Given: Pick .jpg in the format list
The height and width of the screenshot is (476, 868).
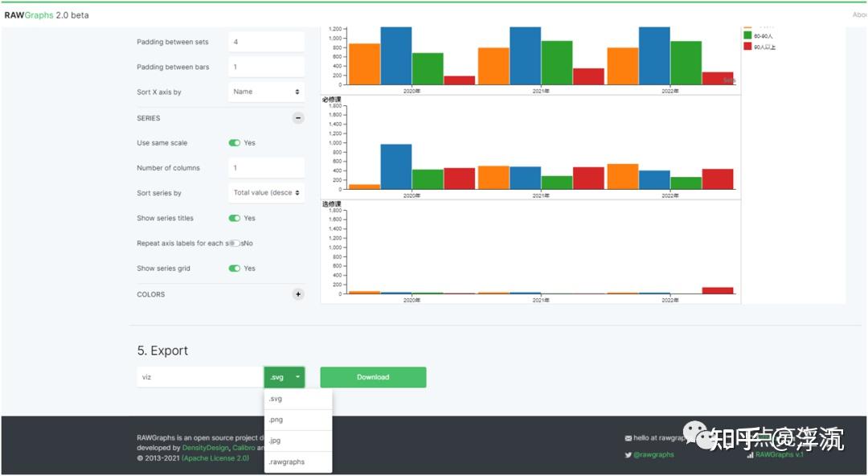Looking at the screenshot, I should point(298,441).
